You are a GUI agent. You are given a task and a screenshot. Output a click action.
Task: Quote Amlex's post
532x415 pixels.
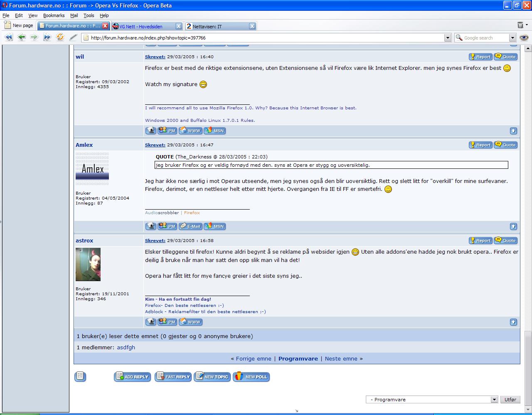tap(505, 145)
